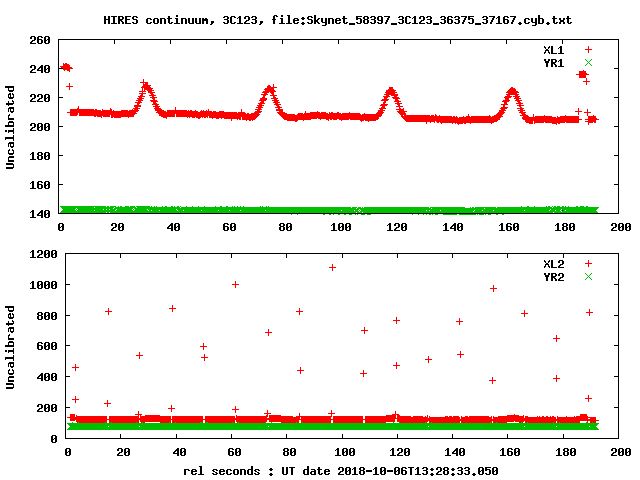
Task: Select the YR2 legend label
Action: (x=553, y=277)
